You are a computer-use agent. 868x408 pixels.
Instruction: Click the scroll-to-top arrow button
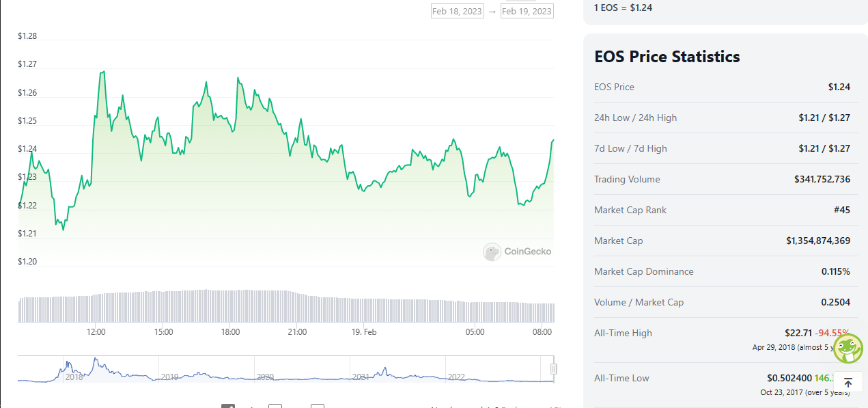coord(848,383)
